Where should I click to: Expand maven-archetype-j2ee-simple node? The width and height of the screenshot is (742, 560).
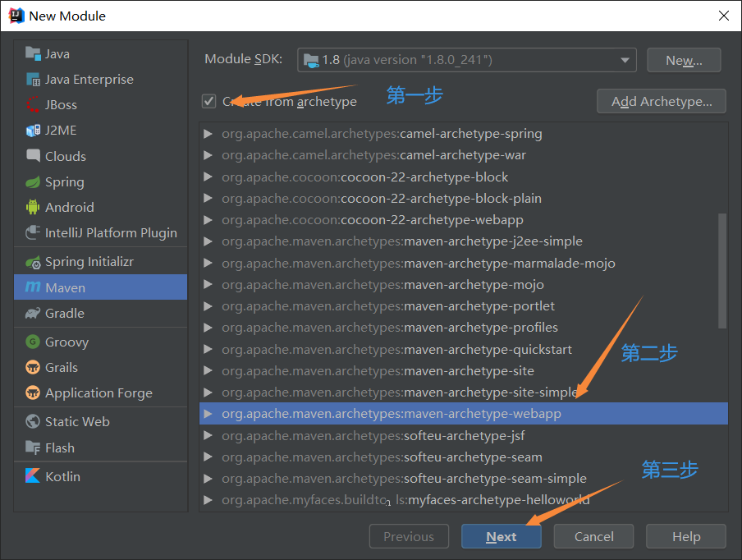tap(208, 241)
